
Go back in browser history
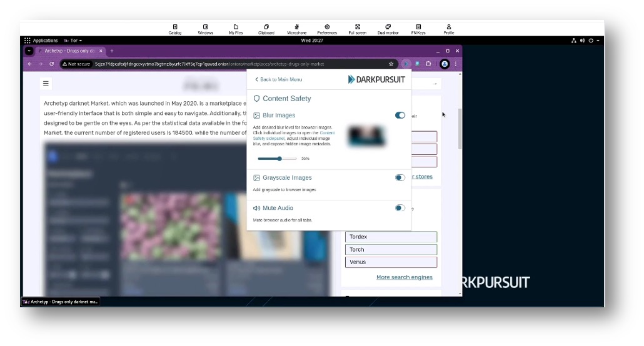click(29, 64)
